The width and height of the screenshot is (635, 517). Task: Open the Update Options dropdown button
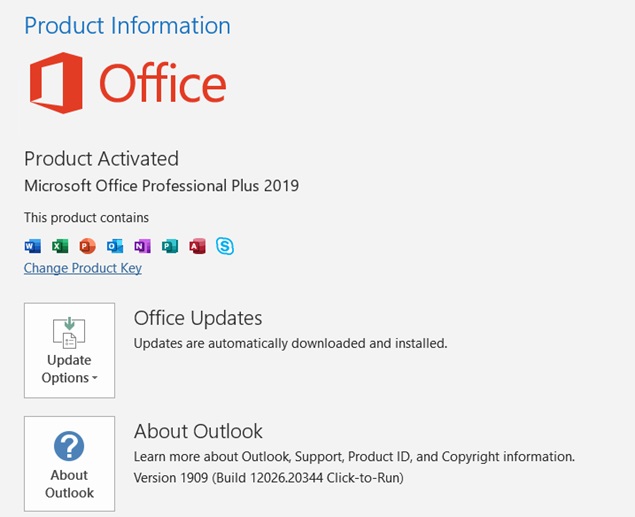[x=70, y=350]
